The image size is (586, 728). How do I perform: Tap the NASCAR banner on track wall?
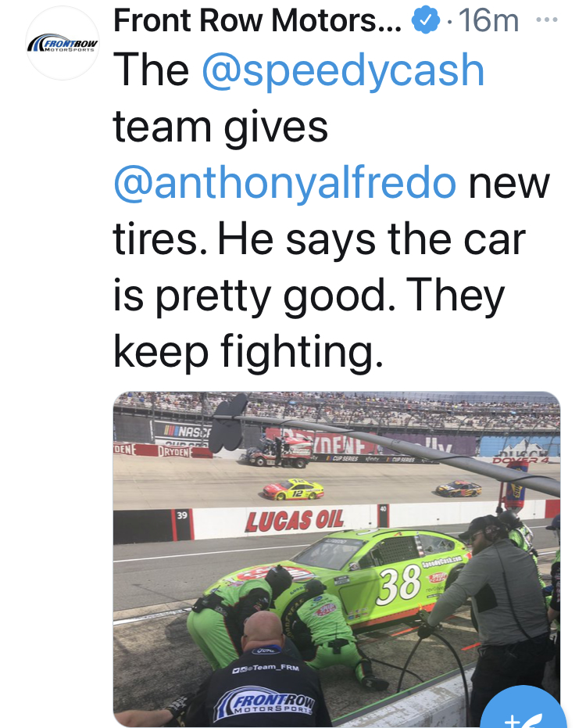coord(183,432)
